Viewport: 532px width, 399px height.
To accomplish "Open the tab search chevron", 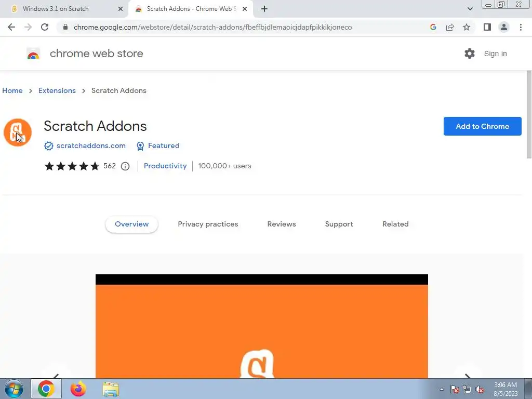I will (470, 9).
